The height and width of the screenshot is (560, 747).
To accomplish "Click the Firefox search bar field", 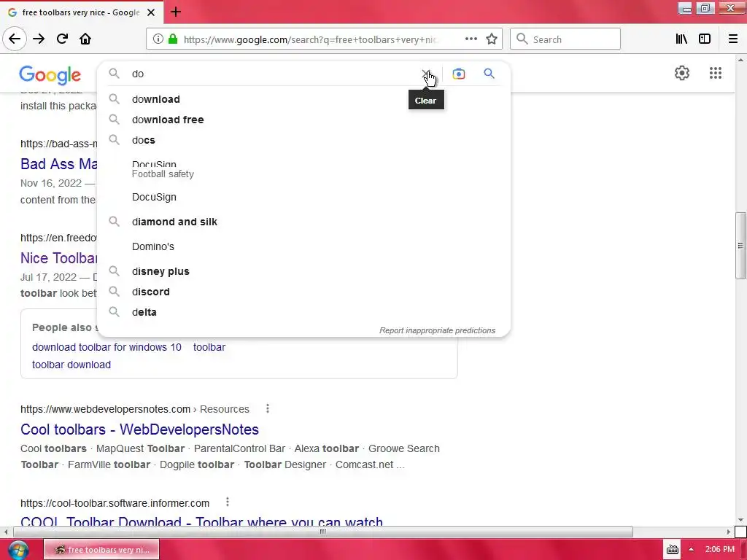I will point(565,39).
